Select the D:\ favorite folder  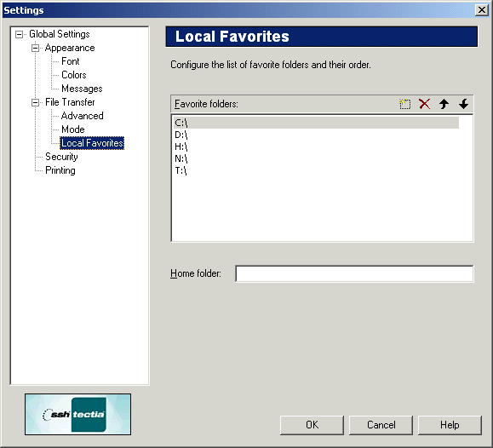point(316,135)
